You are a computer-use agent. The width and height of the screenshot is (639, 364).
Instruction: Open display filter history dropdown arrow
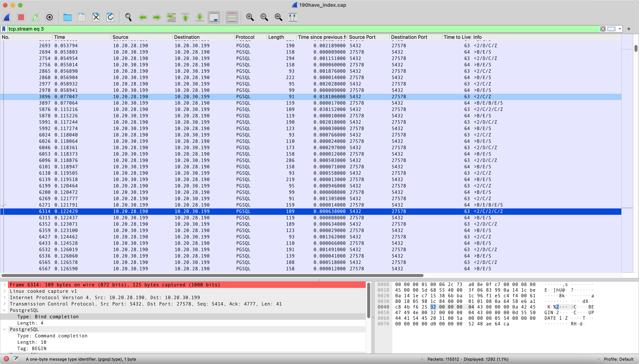[619, 29]
